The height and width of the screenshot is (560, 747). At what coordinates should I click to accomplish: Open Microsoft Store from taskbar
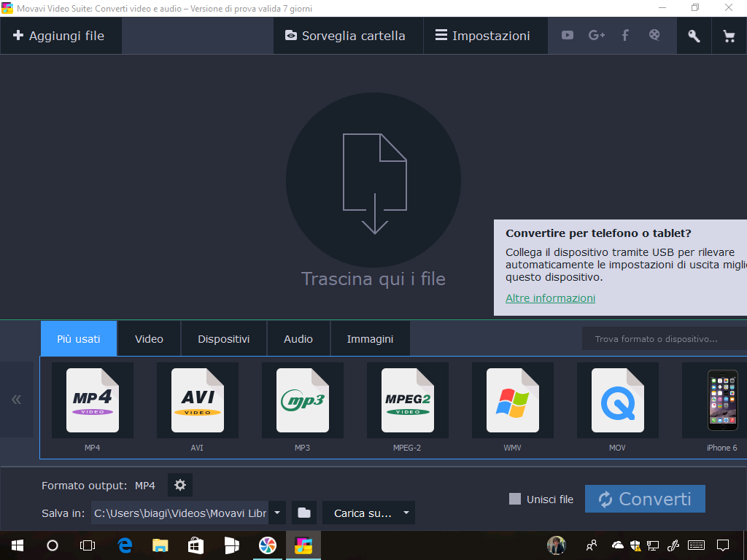pyautogui.click(x=196, y=545)
